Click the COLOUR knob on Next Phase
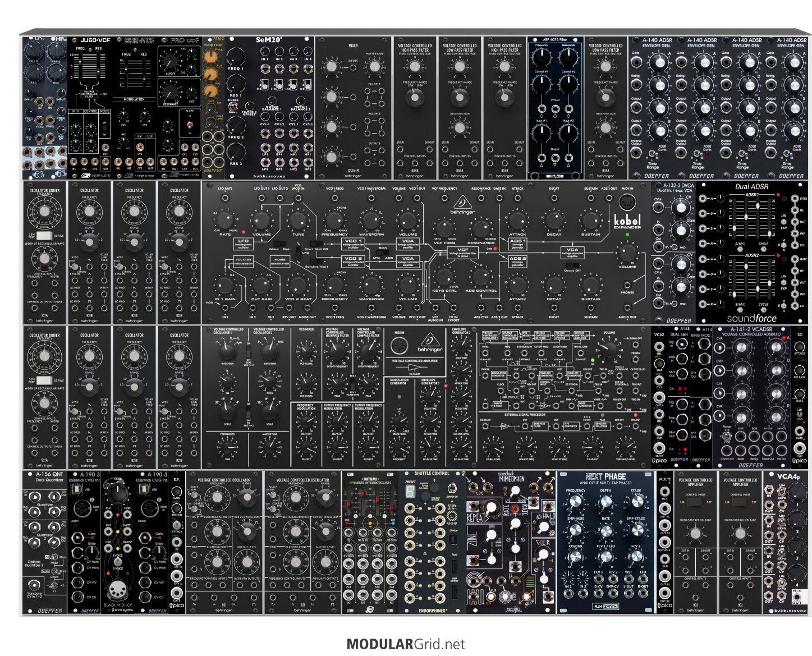The image size is (812, 656). point(576,557)
